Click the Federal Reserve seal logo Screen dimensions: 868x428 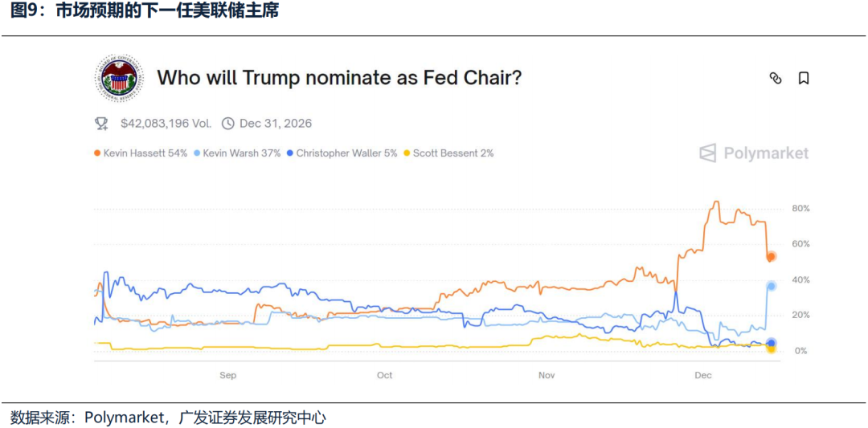click(119, 78)
